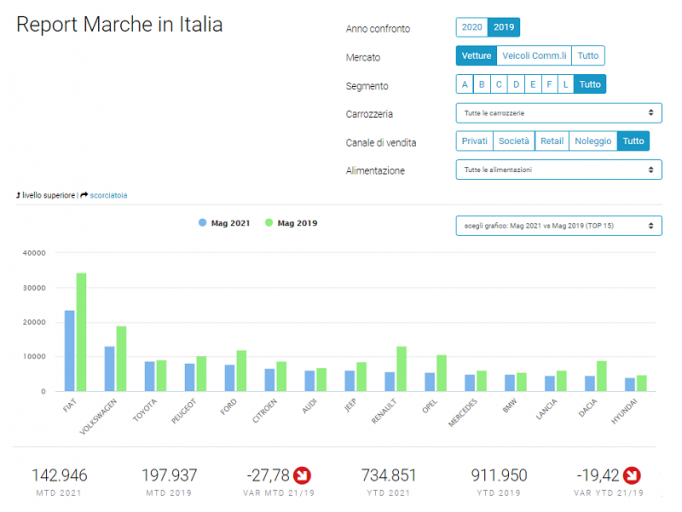This screenshot has width=682, height=512.
Task: Click the 911.950 YTD 2019 value
Action: tap(499, 475)
